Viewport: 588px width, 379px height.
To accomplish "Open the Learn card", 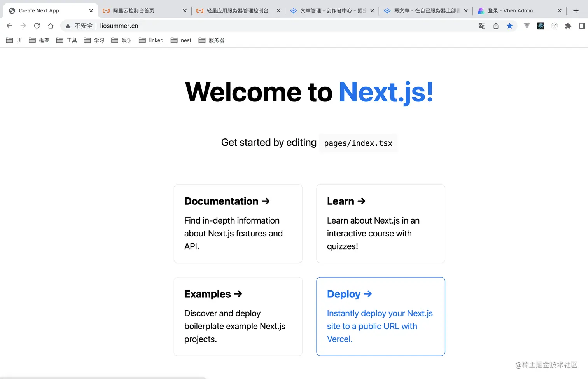I will [x=381, y=224].
